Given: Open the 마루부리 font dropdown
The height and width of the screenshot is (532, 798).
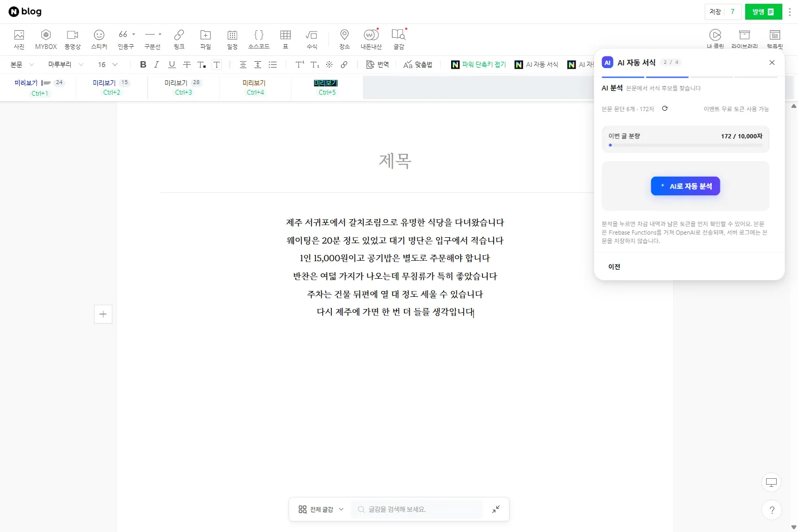Looking at the screenshot, I should click(x=66, y=64).
